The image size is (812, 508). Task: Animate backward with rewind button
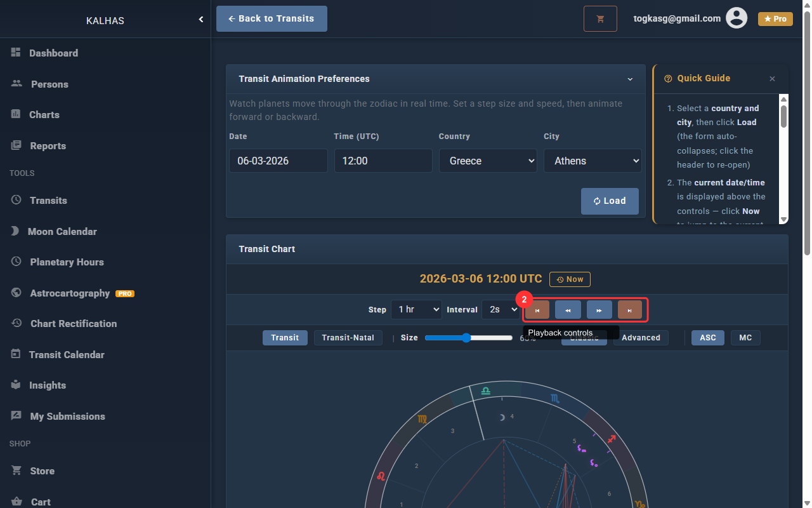pos(568,310)
